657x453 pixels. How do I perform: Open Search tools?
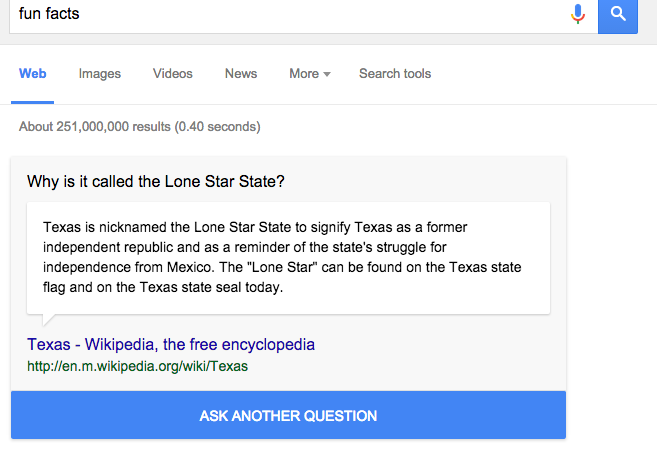click(x=395, y=74)
